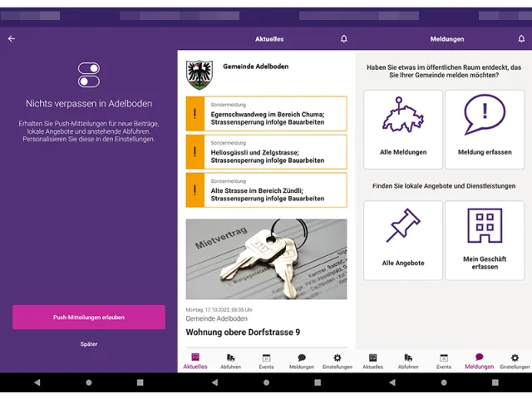Tap the Aktuelles header title
Screen dimensions: 532x399
click(x=269, y=39)
